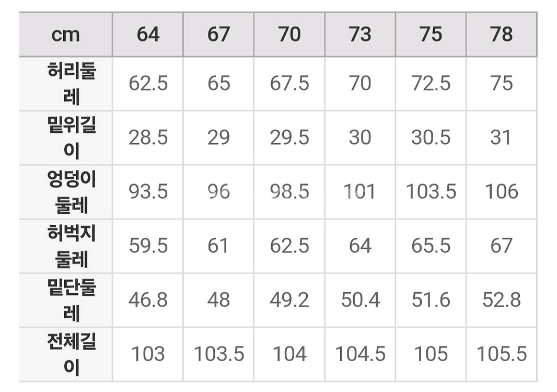Click hip value 106 cell

[x=502, y=192]
